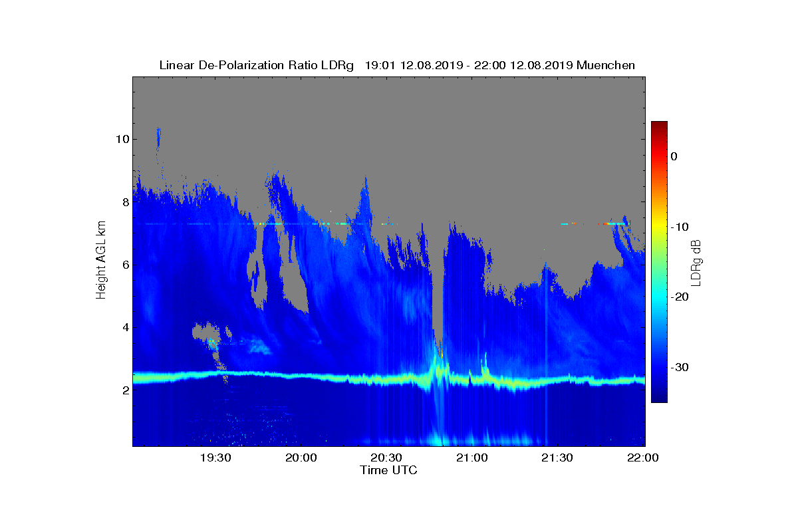Click the "LDRg dB" colorbar label

click(696, 263)
